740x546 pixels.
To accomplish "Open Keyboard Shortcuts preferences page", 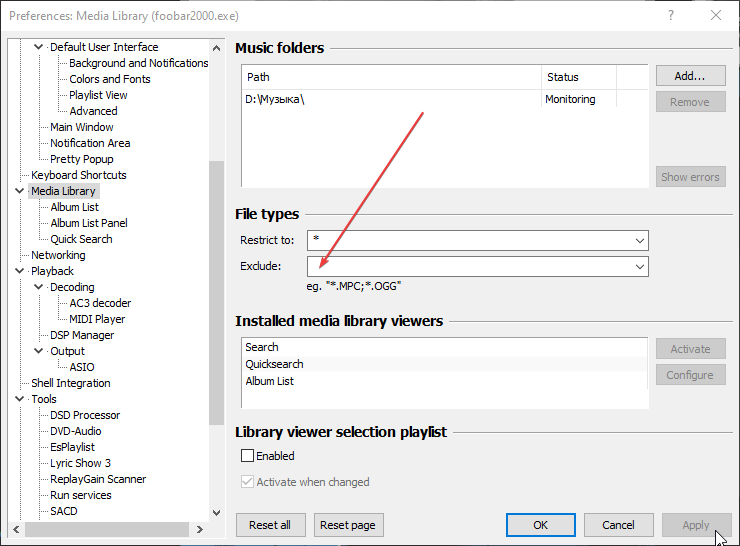I will tap(79, 175).
